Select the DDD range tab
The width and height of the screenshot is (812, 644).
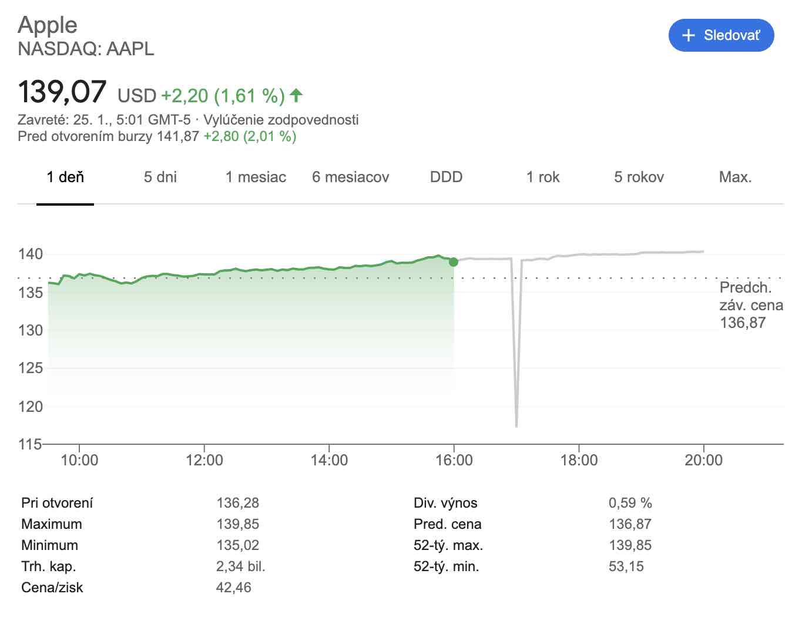pos(446,177)
